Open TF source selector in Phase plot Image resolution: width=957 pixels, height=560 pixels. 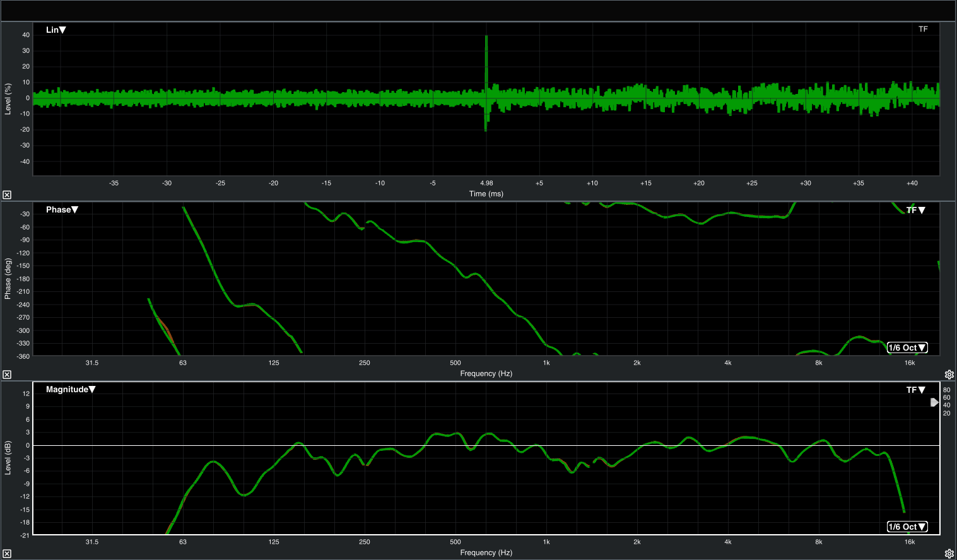(915, 210)
